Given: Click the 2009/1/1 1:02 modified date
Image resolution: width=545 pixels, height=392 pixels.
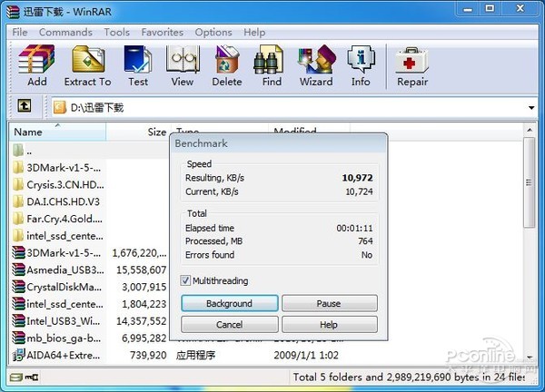Looking at the screenshot, I should [306, 355].
